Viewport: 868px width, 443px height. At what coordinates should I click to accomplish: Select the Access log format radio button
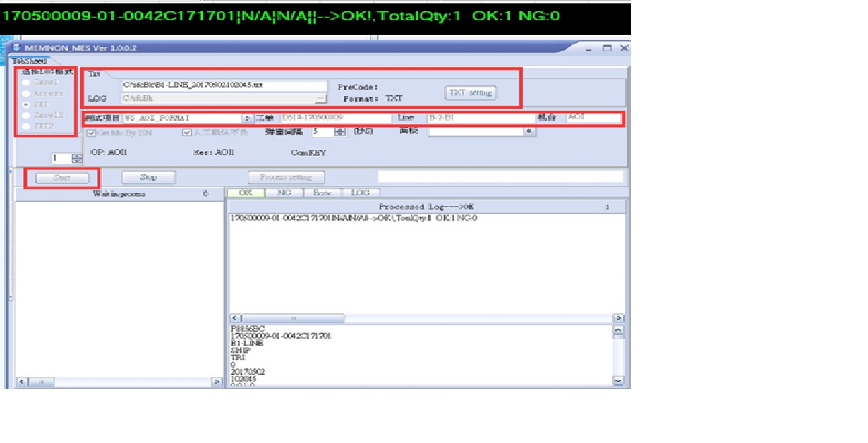25,93
